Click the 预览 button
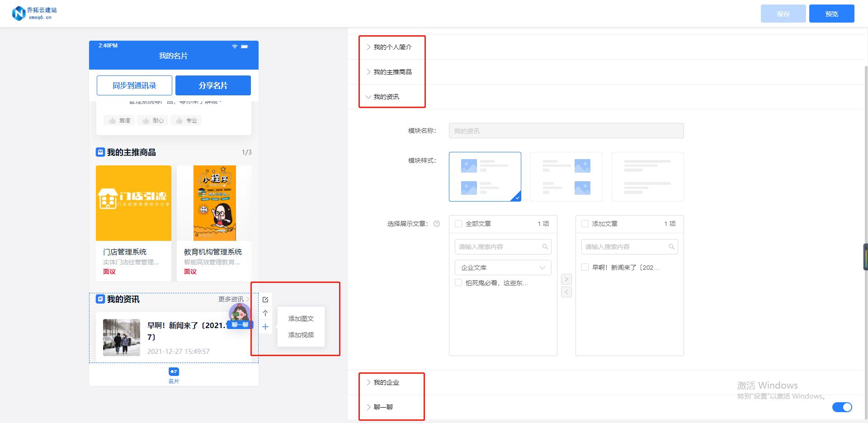The width and height of the screenshot is (868, 423). click(x=832, y=14)
